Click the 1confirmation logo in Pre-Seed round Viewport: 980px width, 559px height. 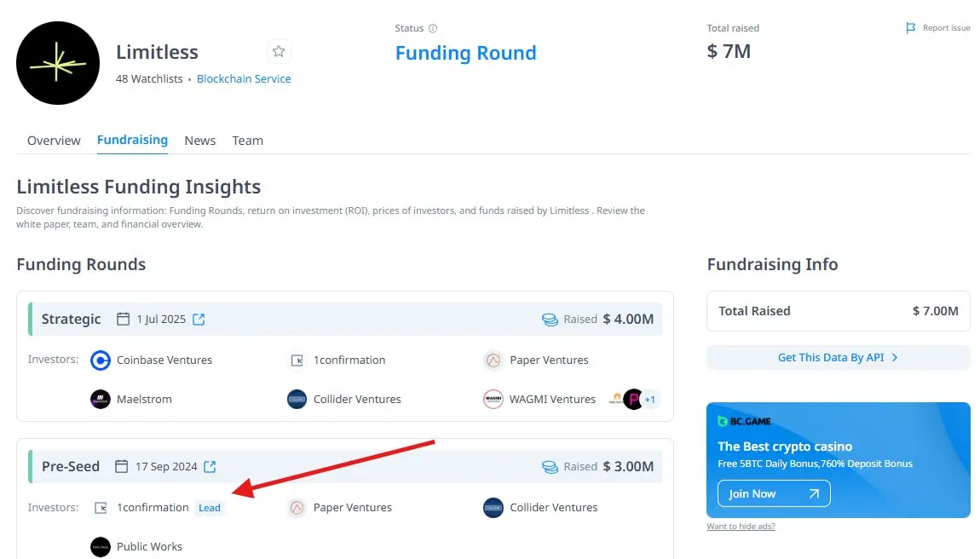[101, 509]
